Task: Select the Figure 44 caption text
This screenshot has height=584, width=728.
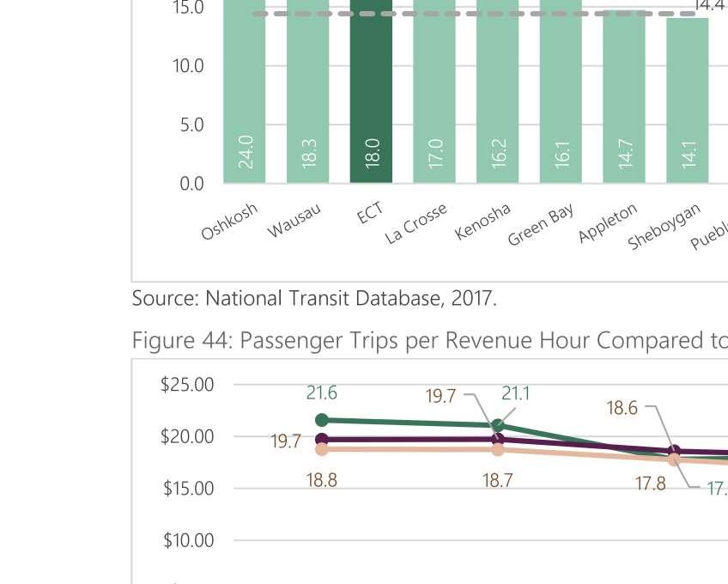Action: point(429,341)
